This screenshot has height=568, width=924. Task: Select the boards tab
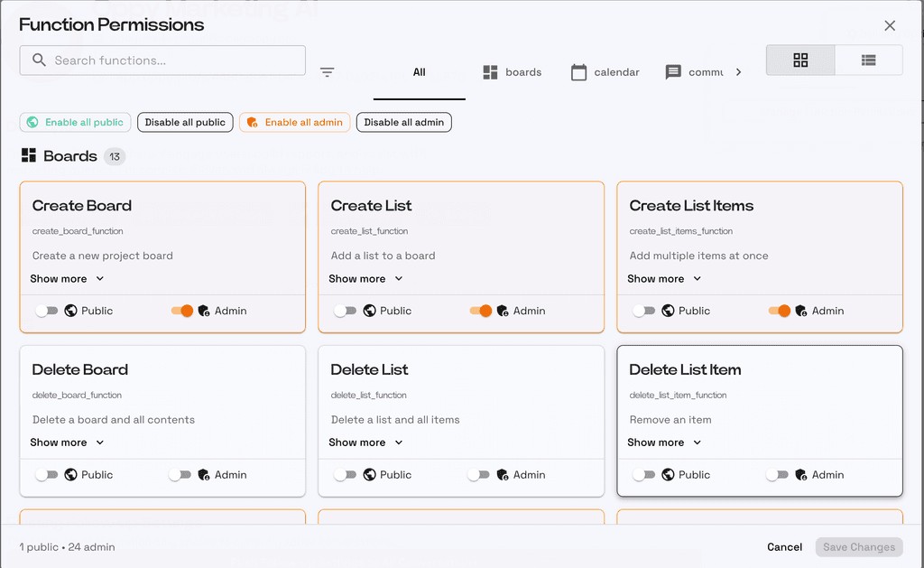click(x=513, y=72)
